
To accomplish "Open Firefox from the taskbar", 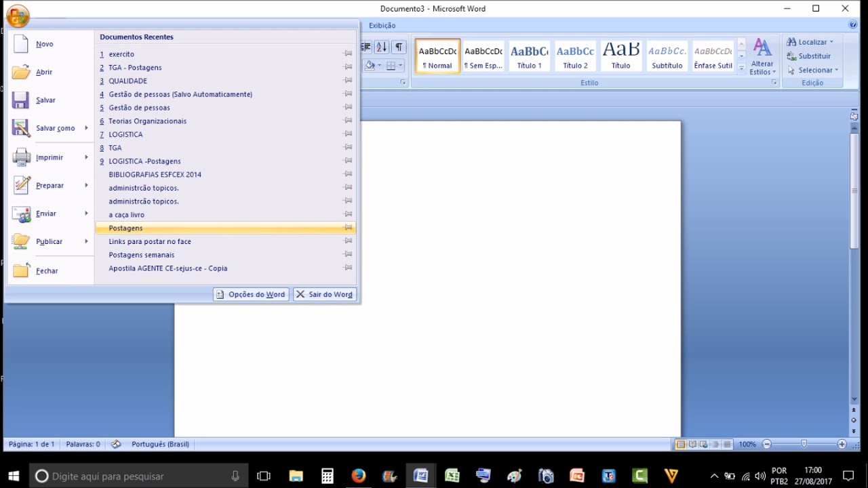I will [359, 476].
